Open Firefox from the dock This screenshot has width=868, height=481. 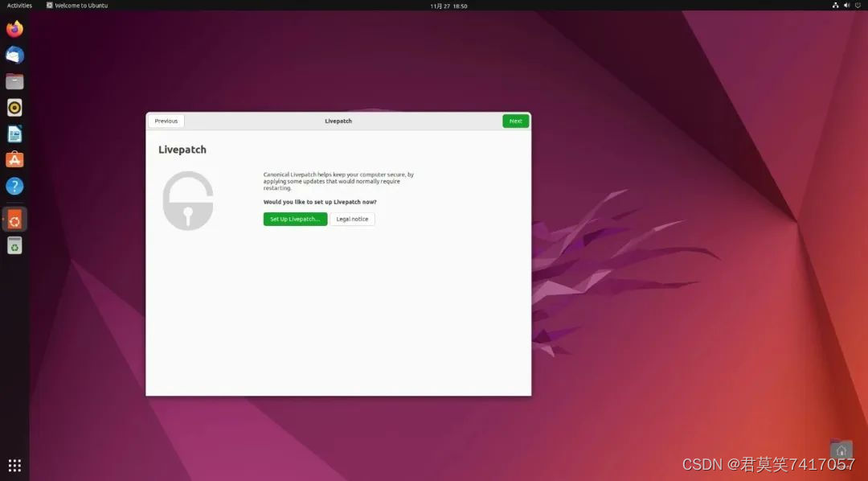pos(15,28)
